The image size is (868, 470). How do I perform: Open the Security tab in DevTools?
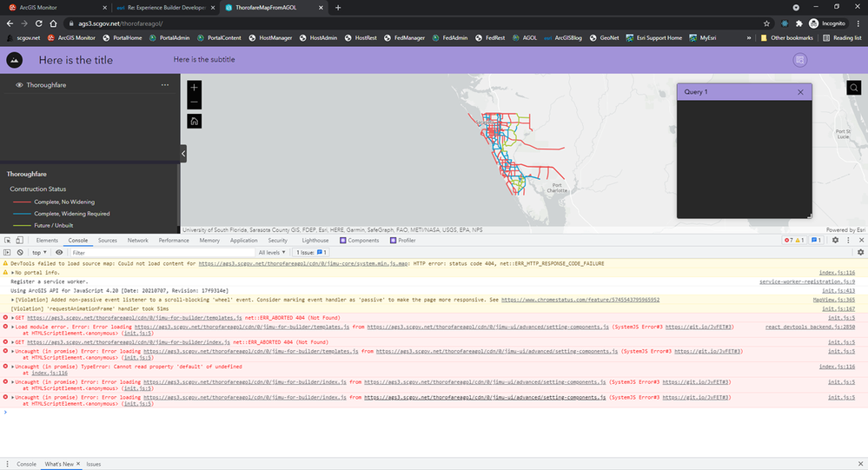coord(277,241)
